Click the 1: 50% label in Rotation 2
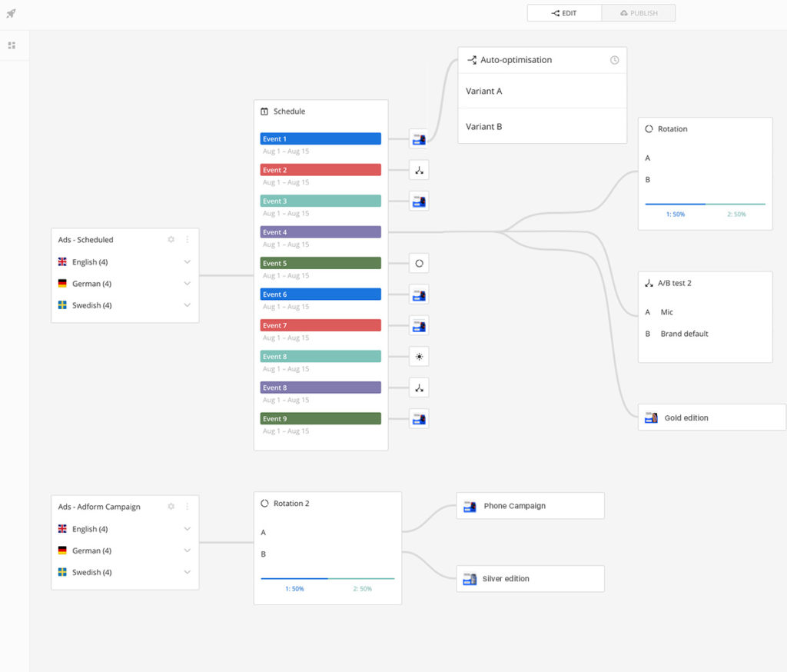Viewport: 787px width, 672px height. pos(294,589)
